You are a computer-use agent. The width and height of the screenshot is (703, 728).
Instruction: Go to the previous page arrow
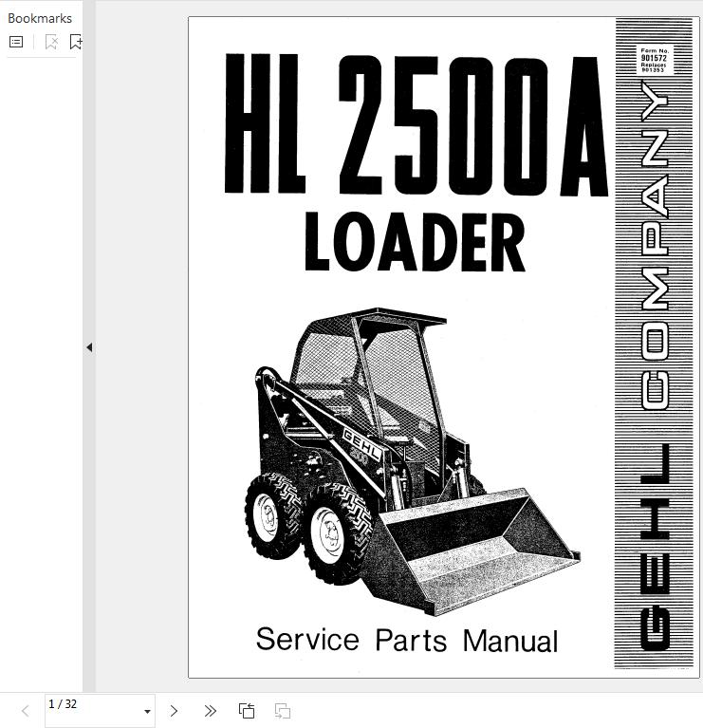coord(26,711)
